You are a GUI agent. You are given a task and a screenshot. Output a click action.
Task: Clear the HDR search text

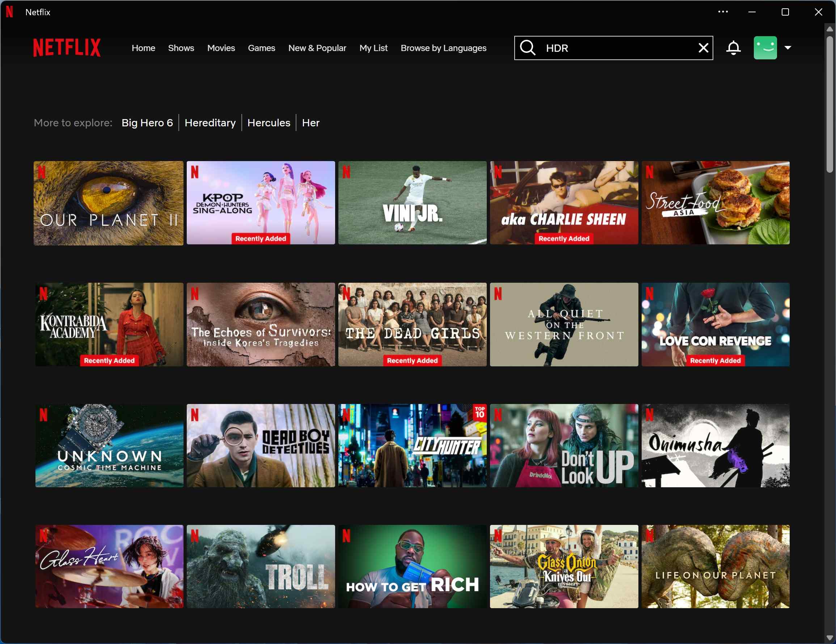[x=703, y=48]
